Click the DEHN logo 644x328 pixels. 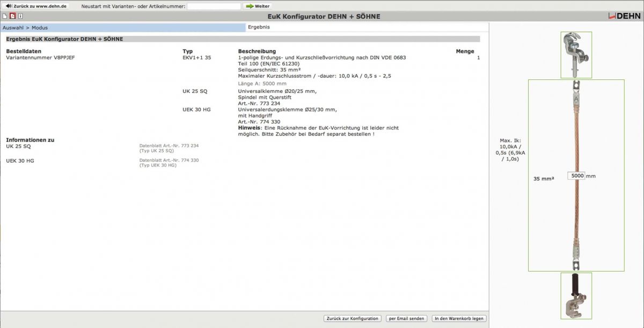click(624, 17)
